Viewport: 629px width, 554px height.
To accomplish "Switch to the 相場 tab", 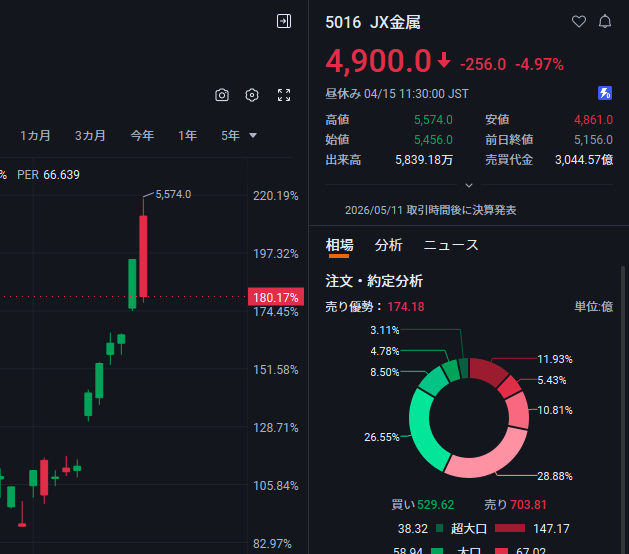I will (x=339, y=245).
